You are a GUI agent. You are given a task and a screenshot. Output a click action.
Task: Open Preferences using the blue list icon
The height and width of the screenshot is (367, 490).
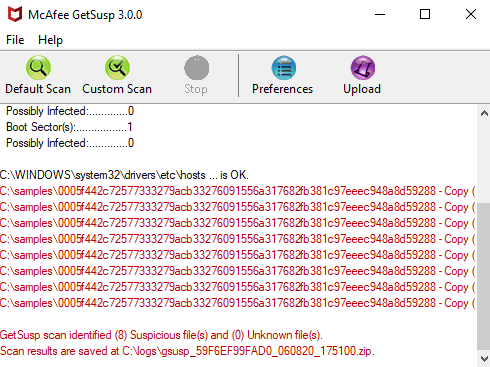[x=284, y=68]
